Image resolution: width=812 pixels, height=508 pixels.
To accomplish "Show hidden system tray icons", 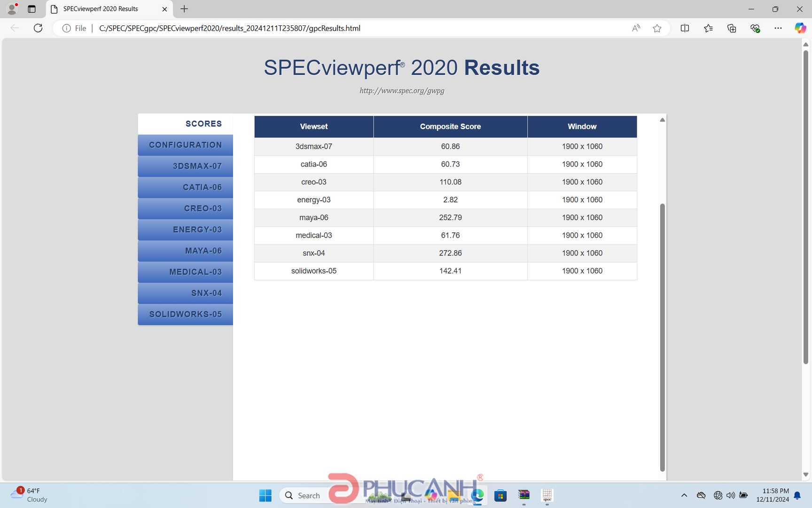I will [x=684, y=495].
